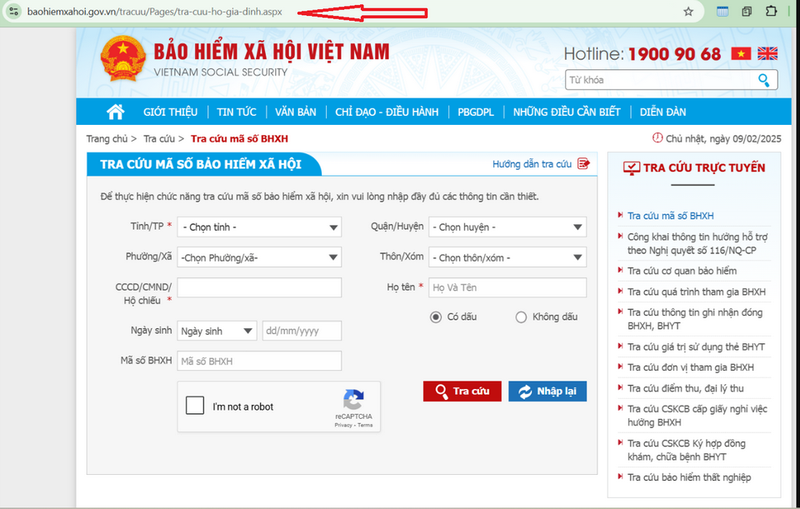
Task: Open NHỮNG ĐIỀU CẦN BIẾT menu
Action: [x=566, y=112]
